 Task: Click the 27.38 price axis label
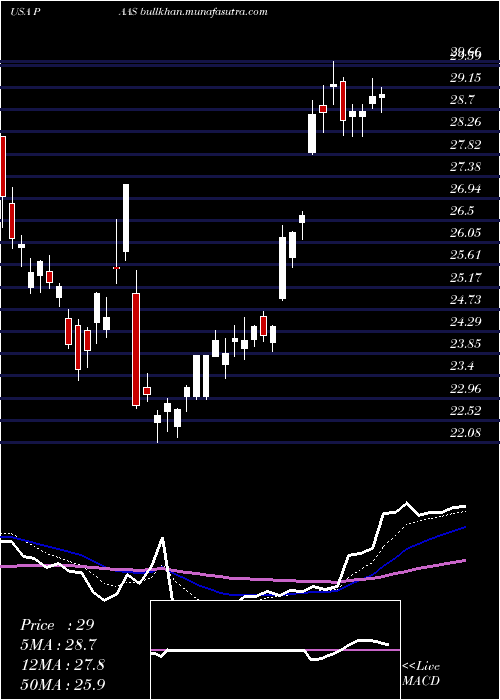465,167
